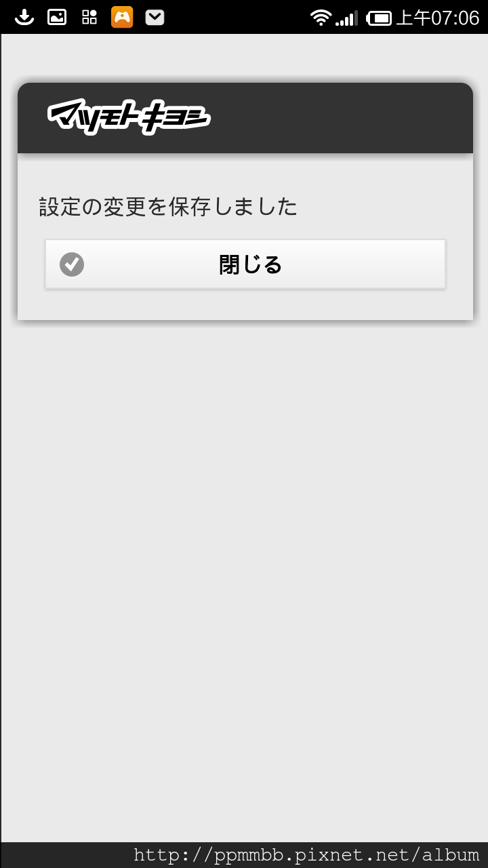The image size is (488, 868).
Task: Dismiss dialog with the 閉じる button
Action: point(245,264)
